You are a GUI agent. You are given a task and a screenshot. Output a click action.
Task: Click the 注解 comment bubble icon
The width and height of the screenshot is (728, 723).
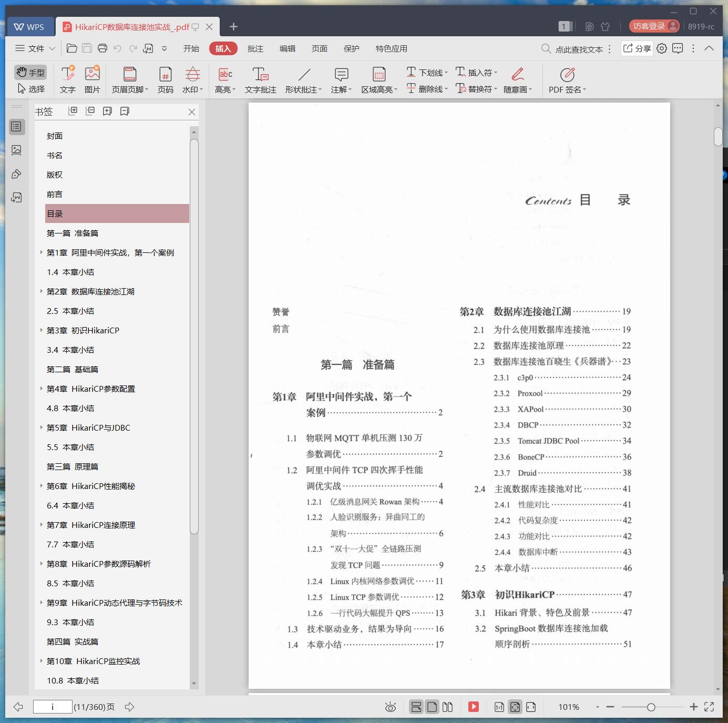[342, 74]
